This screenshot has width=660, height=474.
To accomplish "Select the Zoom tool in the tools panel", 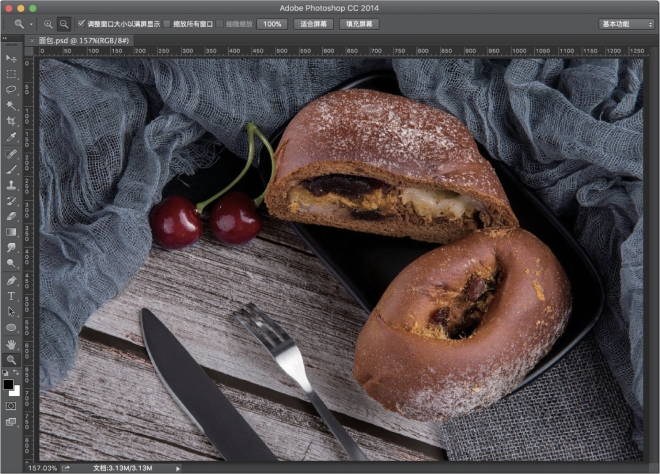I will (11, 360).
